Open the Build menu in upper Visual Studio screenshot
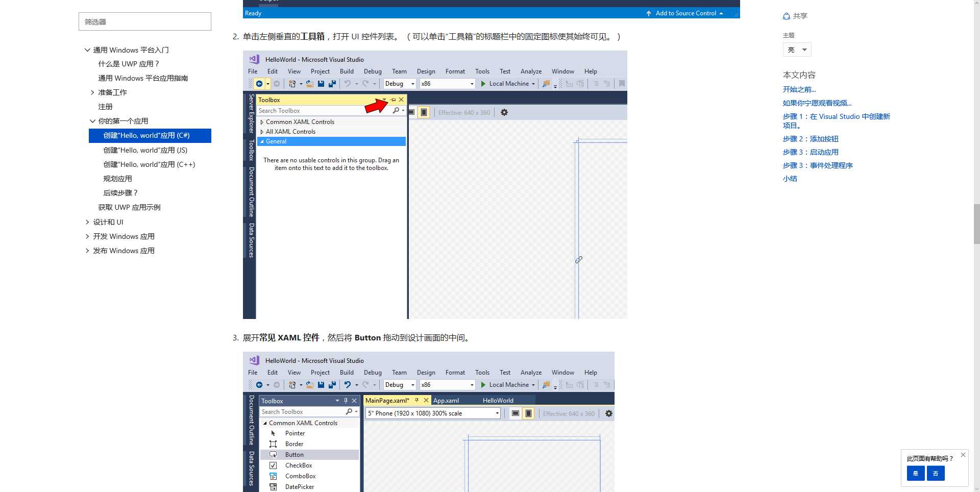Viewport: 980px width, 492px height. click(347, 71)
